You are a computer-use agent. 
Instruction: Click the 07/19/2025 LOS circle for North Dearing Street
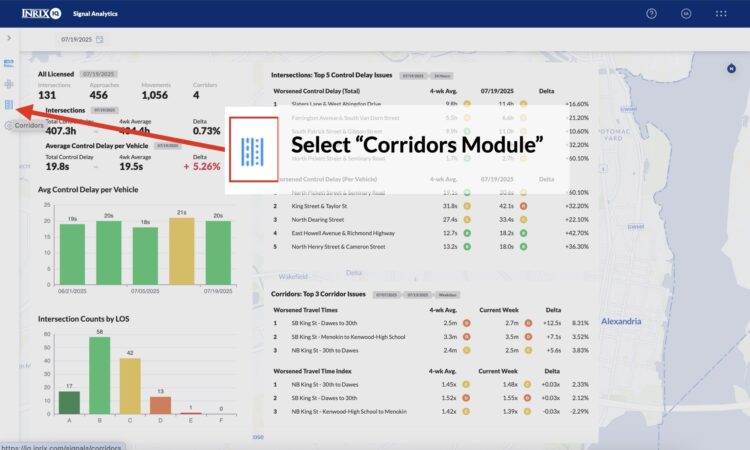[523, 220]
